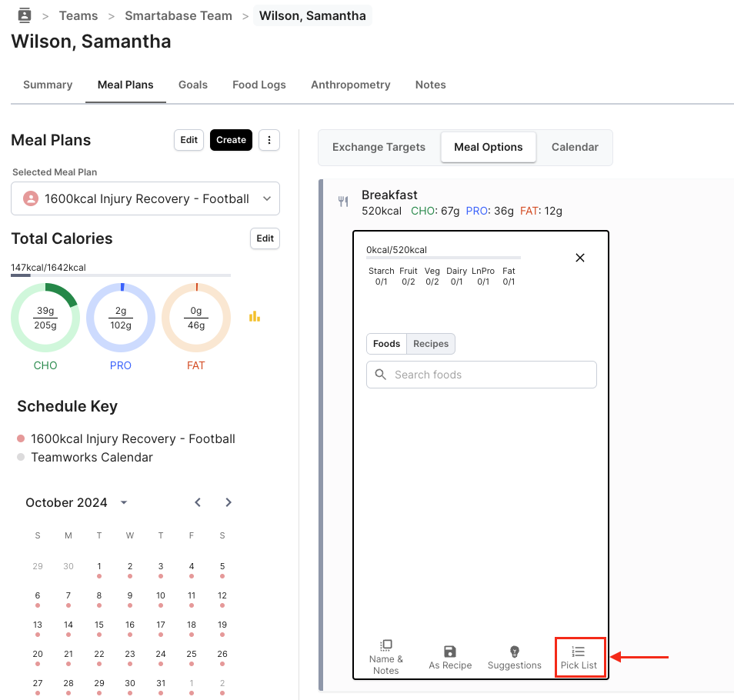Switch to the Recipes toggle

pyautogui.click(x=431, y=343)
